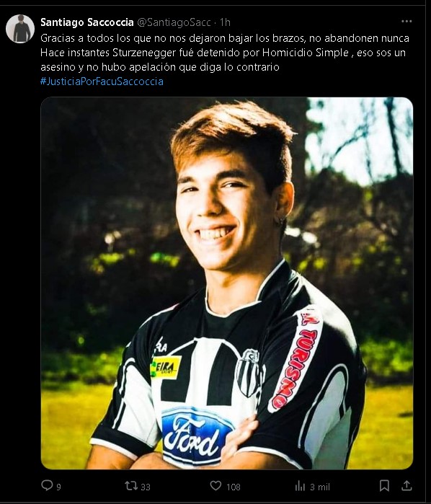Viewport: 431px width, 504px height.
Task: Click the retweet count showing 33
Action: point(146,487)
